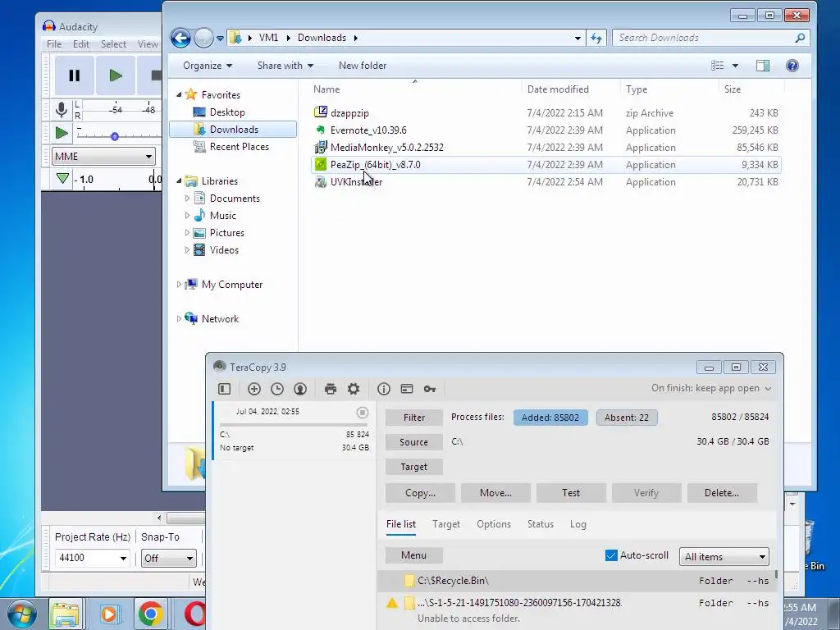This screenshot has width=840, height=630.
Task: Toggle Added: 85802 filter
Action: [550, 418]
